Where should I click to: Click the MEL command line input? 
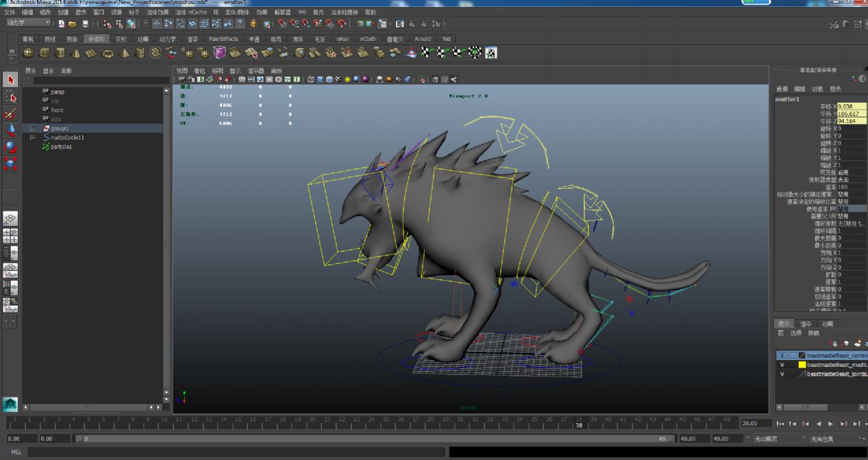pos(237,452)
